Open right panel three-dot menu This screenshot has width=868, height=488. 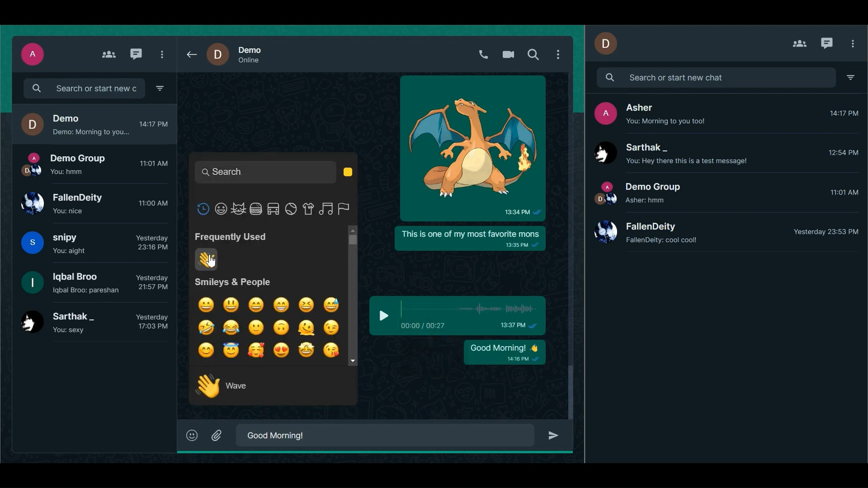click(853, 44)
